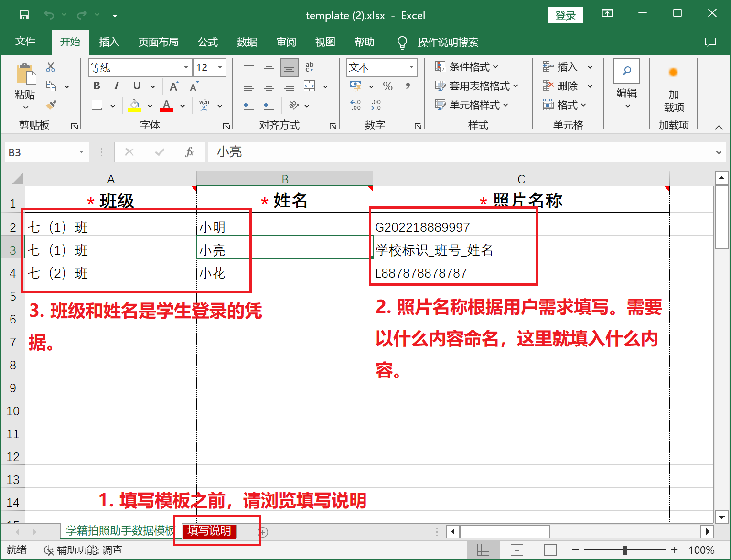
Task: Toggle Bold formatting
Action: 97,86
